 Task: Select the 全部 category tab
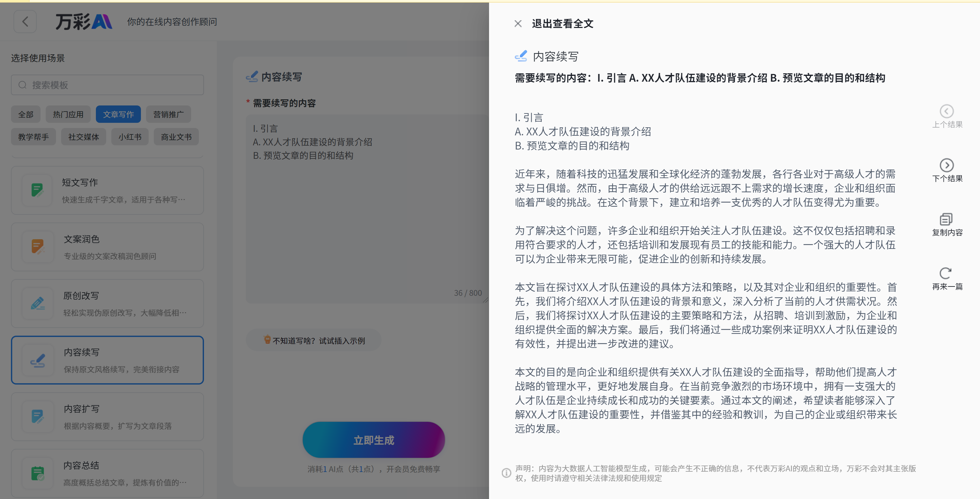point(25,114)
